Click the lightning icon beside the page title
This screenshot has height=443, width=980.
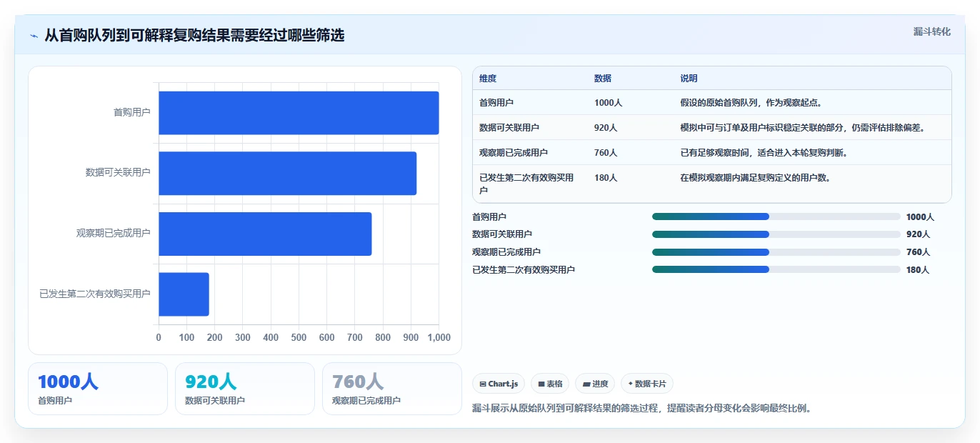tap(34, 36)
